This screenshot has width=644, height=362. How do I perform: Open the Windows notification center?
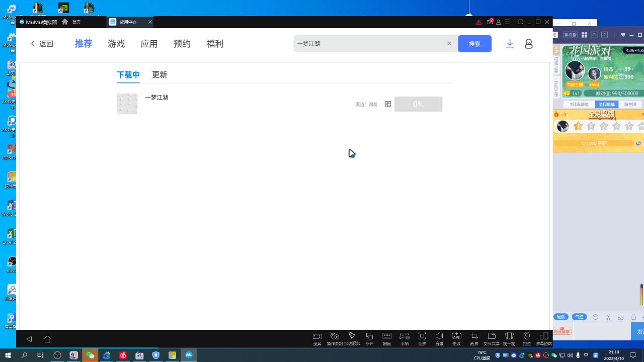coord(633,355)
